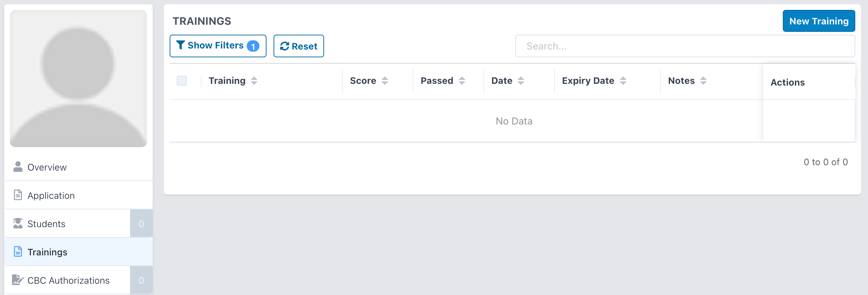Sort by Expiry Date column arrows
Screen dimensions: 868x295
tap(623, 81)
